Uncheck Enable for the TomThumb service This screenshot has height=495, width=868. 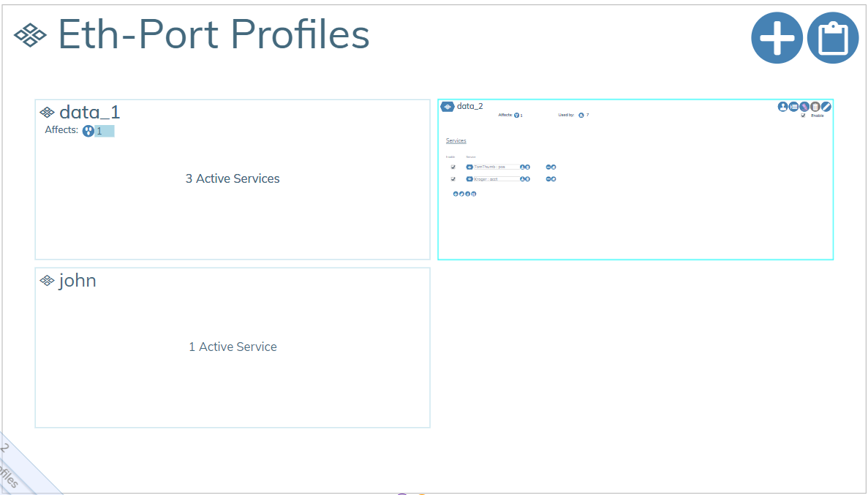pyautogui.click(x=453, y=167)
